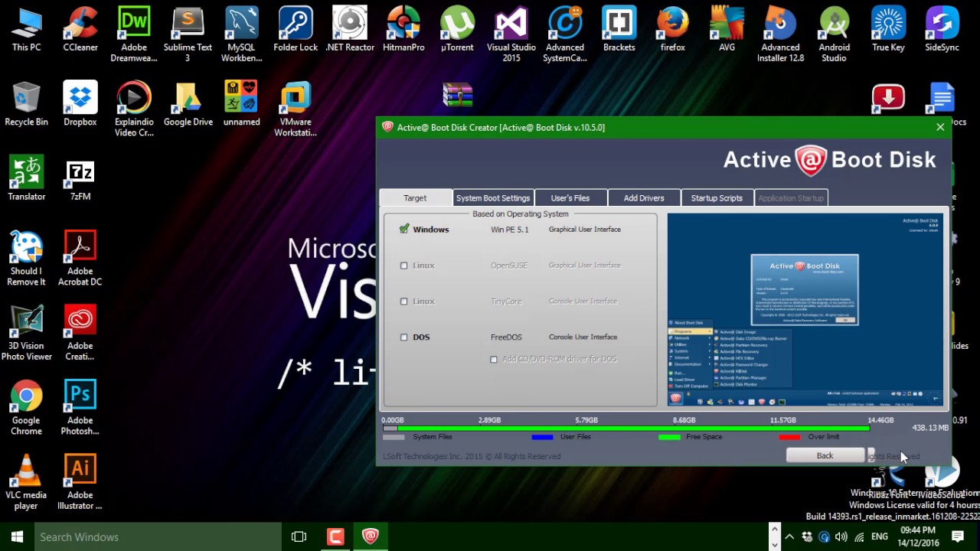Close the Boot Disk Creator window
This screenshot has height=551, width=980.
pos(940,128)
